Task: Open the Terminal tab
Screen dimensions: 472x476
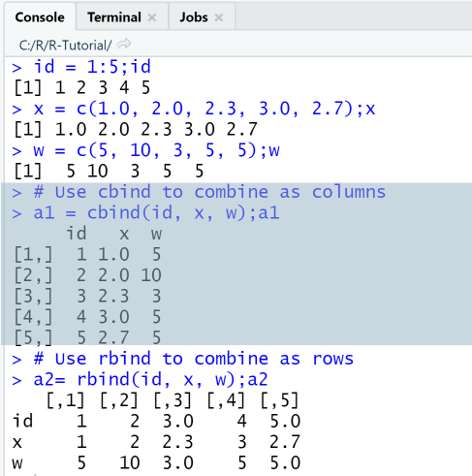Action: [x=114, y=17]
